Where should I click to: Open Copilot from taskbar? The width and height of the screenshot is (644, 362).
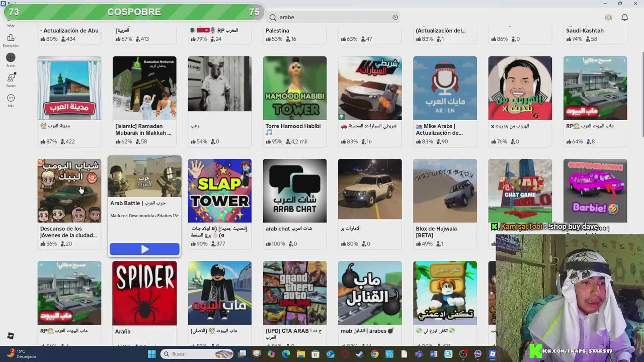click(x=271, y=354)
